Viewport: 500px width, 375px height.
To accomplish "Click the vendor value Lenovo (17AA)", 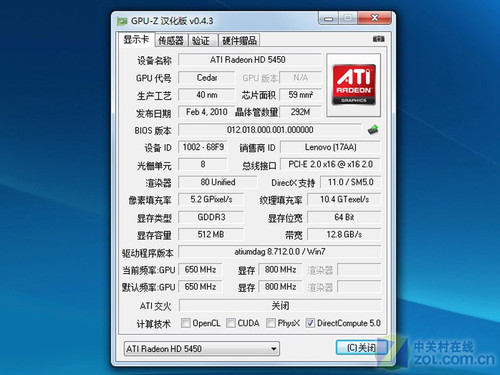I will tap(330, 147).
